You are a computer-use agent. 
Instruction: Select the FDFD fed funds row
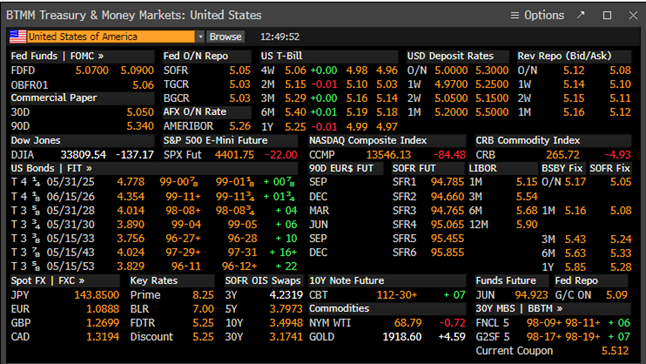[82, 70]
